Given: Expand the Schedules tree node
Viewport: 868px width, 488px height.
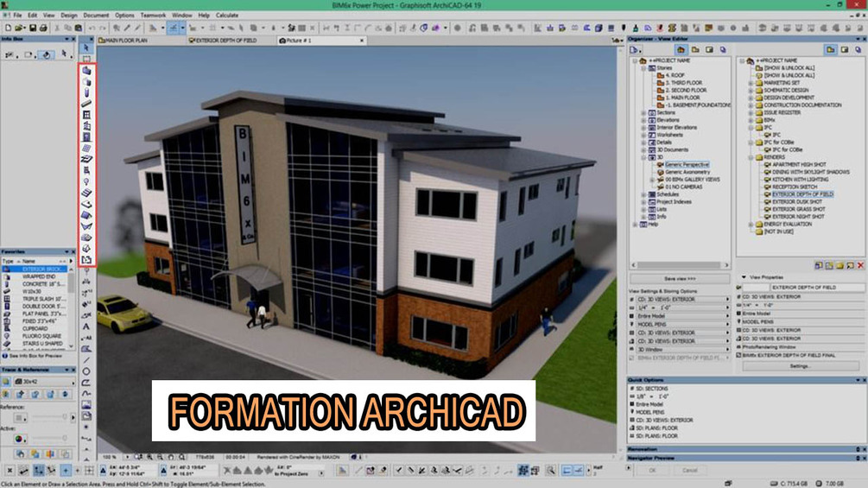Looking at the screenshot, I should pos(643,194).
